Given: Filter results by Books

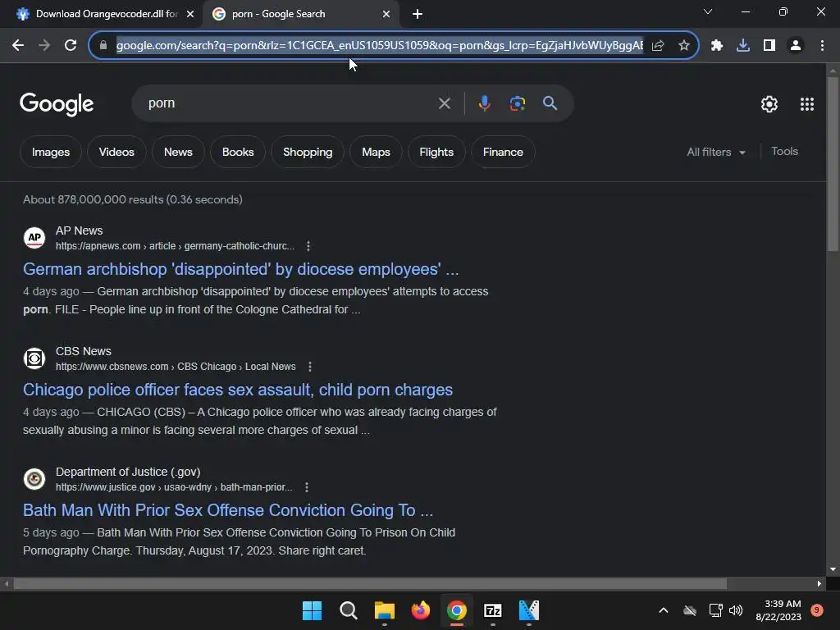Looking at the screenshot, I should click(238, 152).
